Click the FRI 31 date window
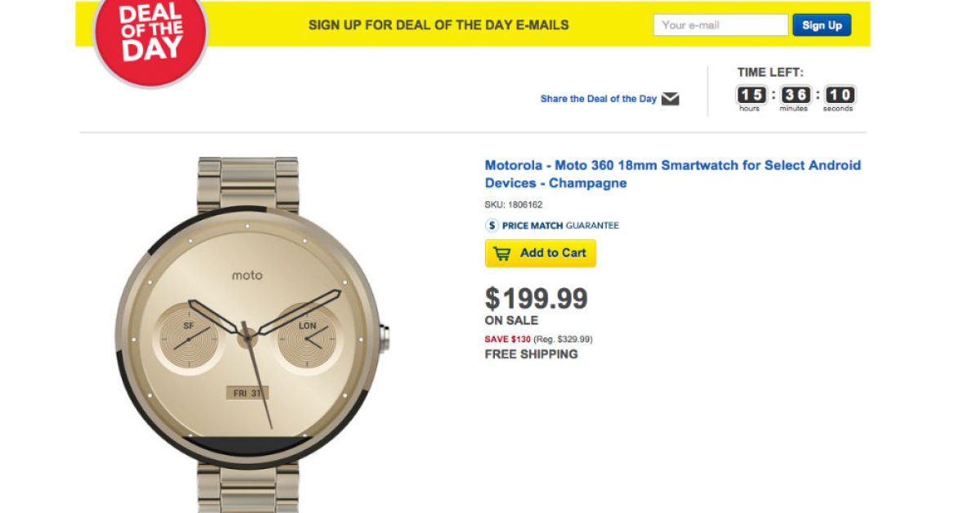Screen dimensions: 980x513 [247, 393]
